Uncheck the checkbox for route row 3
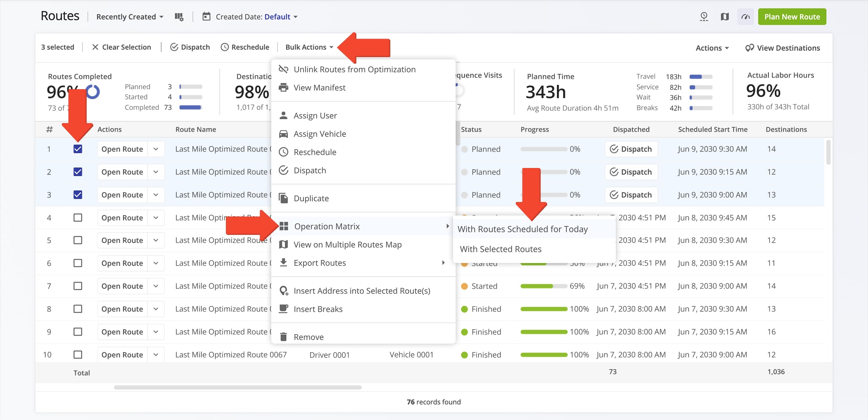Viewport: 868px width, 420px height. point(78,195)
